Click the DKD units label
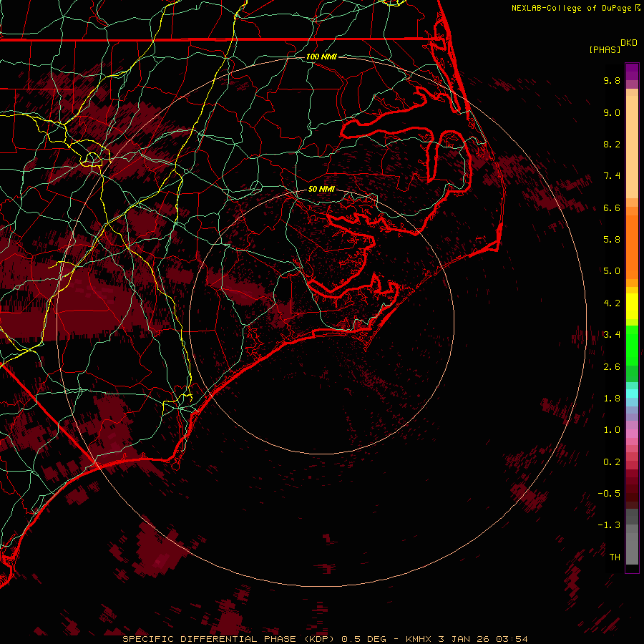 629,43
